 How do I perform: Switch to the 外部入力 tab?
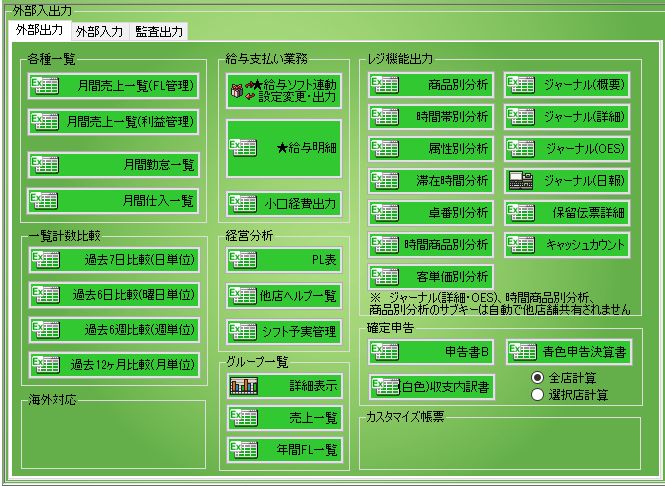[99, 31]
